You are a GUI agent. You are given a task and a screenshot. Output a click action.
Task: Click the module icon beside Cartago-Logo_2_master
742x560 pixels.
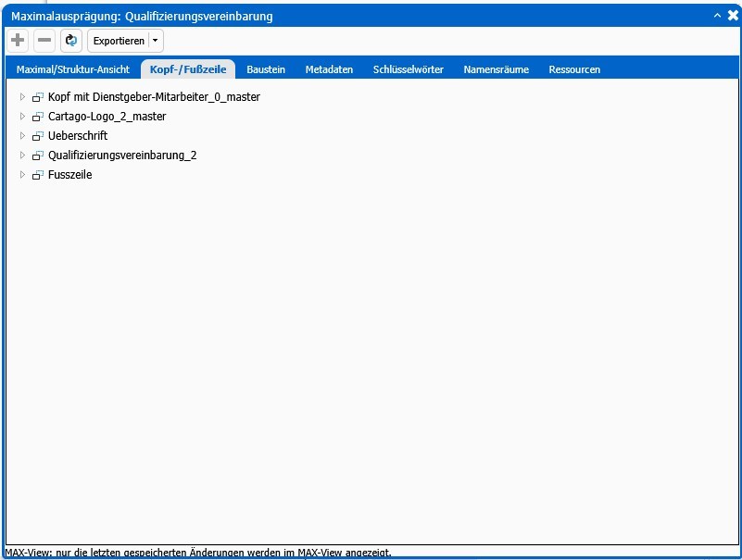pos(38,117)
